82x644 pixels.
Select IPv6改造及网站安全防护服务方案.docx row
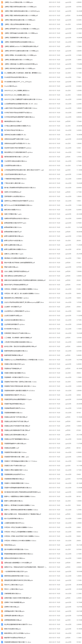click(41, 77)
